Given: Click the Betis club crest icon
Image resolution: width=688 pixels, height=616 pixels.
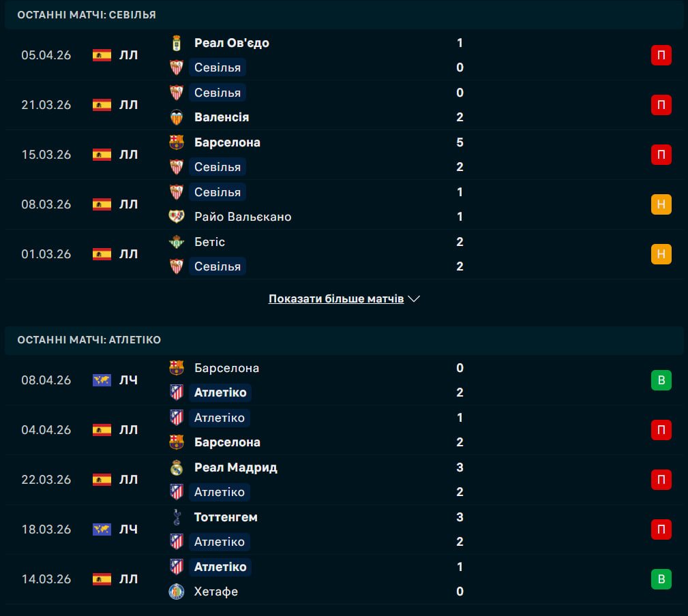Looking at the screenshot, I should (177, 242).
